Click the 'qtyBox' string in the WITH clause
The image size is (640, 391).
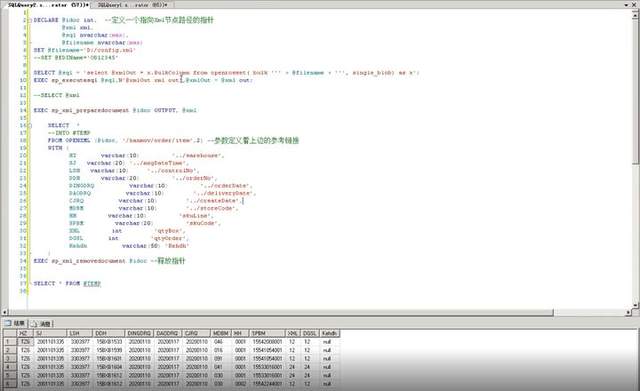point(169,231)
